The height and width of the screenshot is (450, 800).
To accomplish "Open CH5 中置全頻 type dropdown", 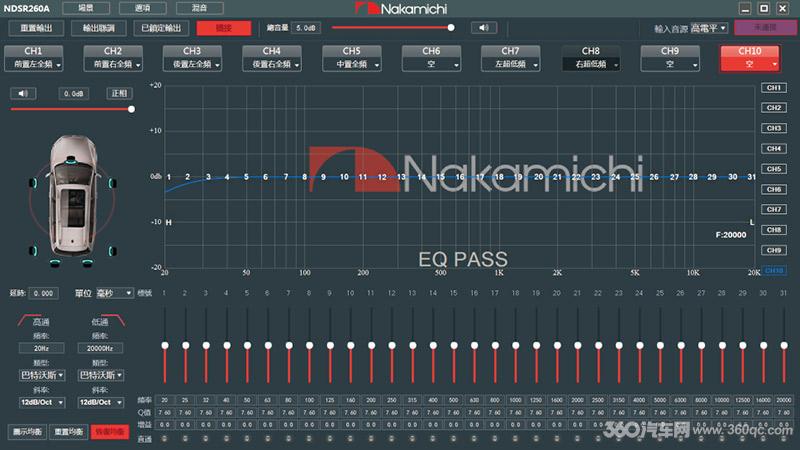I will 352,64.
